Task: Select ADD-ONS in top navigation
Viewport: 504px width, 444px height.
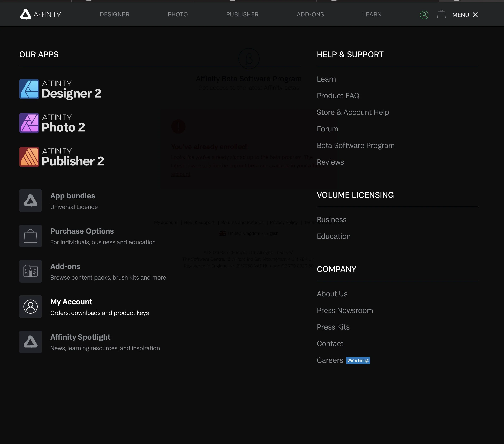Action: (x=310, y=14)
